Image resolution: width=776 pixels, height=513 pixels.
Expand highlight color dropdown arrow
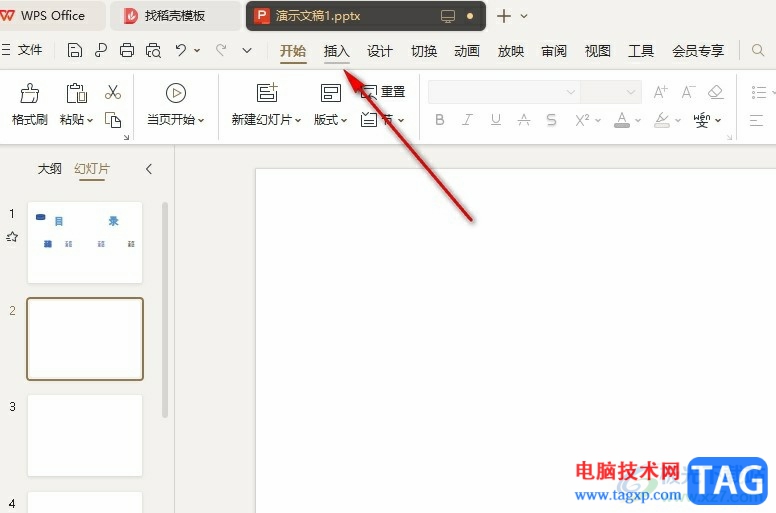pyautogui.click(x=678, y=120)
